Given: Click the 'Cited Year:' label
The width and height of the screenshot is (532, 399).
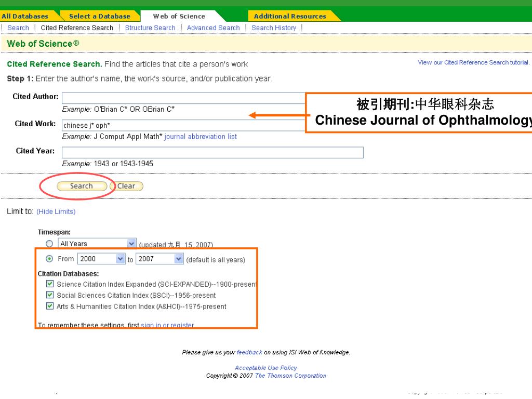Looking at the screenshot, I should pyautogui.click(x=35, y=151).
